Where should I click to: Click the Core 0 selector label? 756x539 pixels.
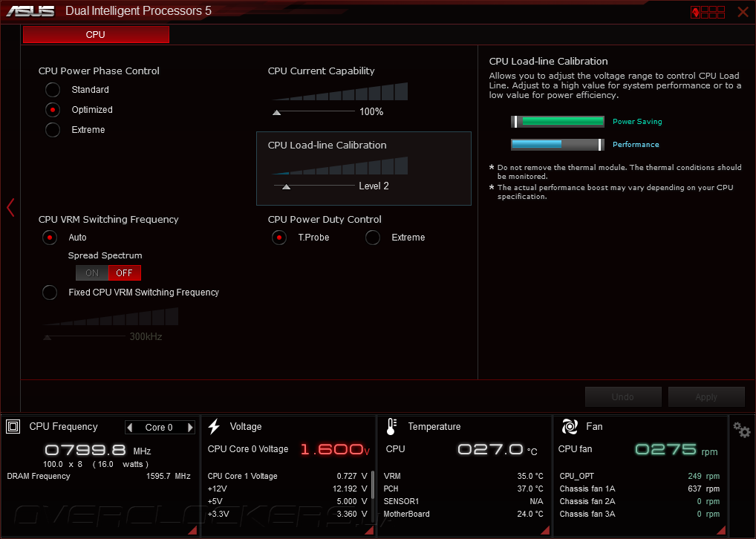point(159,428)
